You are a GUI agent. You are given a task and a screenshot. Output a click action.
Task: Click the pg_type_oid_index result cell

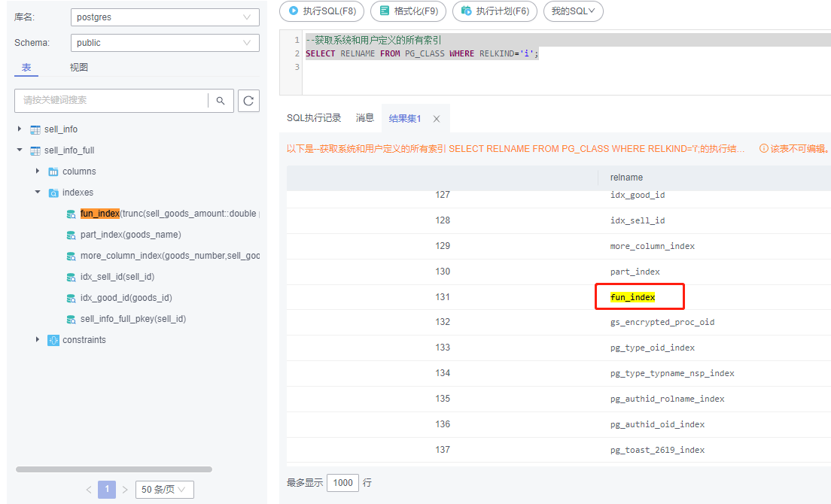pos(653,348)
